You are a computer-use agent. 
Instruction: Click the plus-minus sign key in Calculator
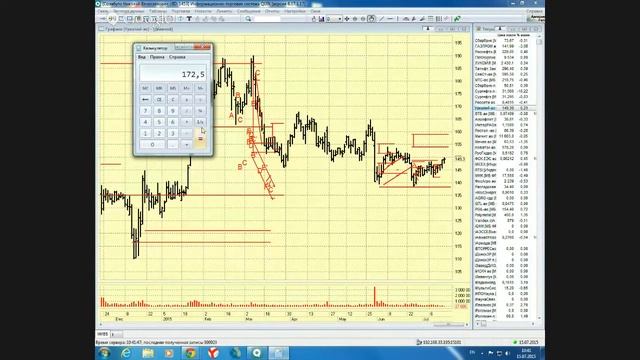pyautogui.click(x=187, y=100)
